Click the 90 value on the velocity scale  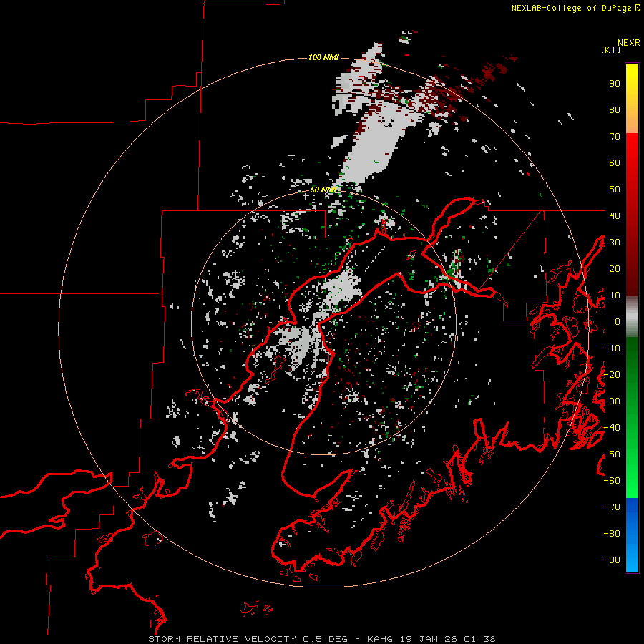(615, 84)
